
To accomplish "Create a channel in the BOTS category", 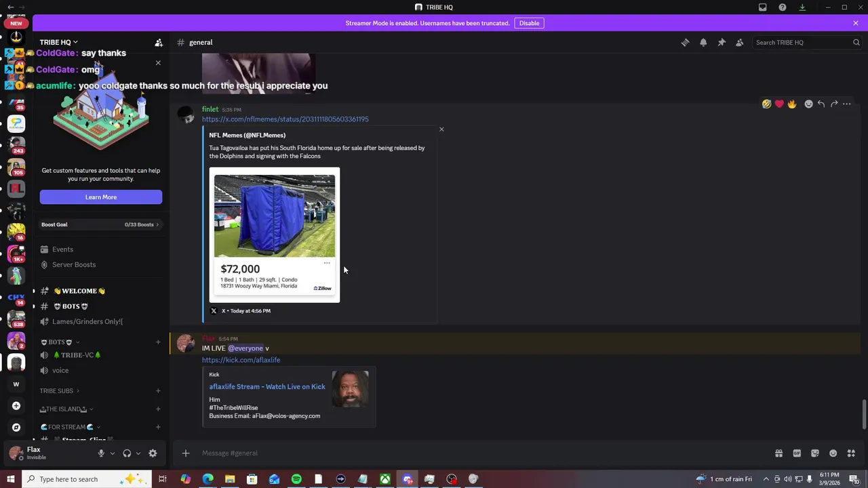I will (x=158, y=342).
